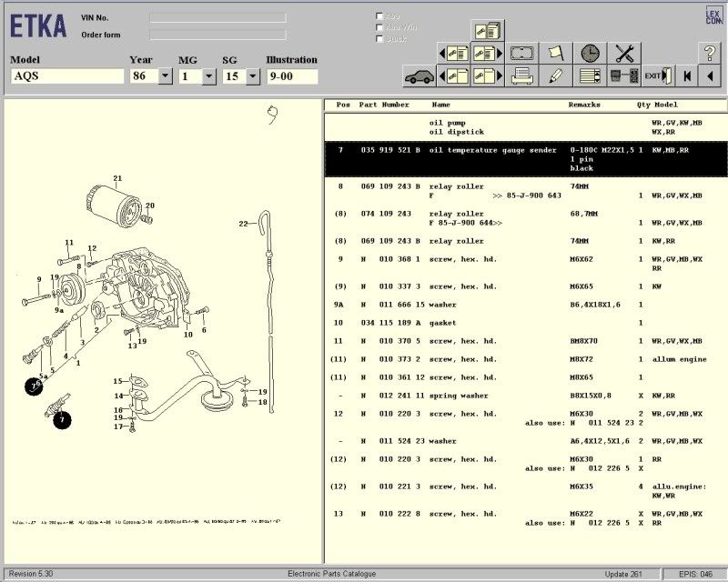Click the parts list scroll icon
Image resolution: width=728 pixels, height=582 pixels.
click(590, 76)
